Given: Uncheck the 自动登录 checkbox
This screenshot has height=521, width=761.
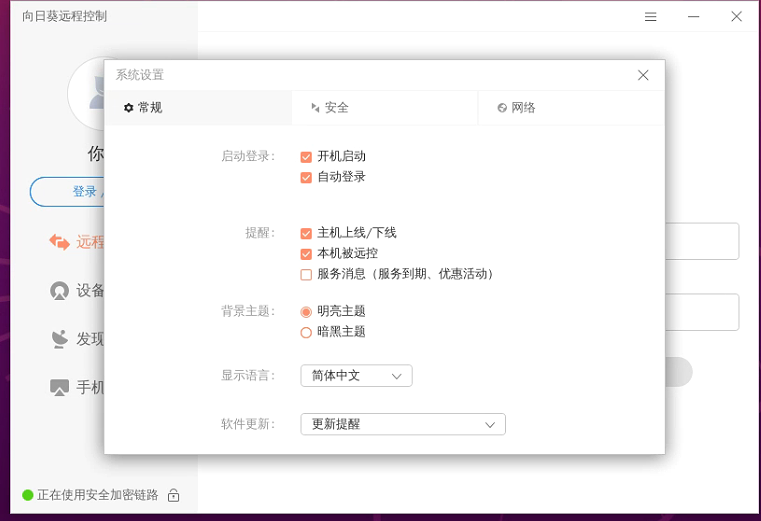Looking at the screenshot, I should [306, 177].
